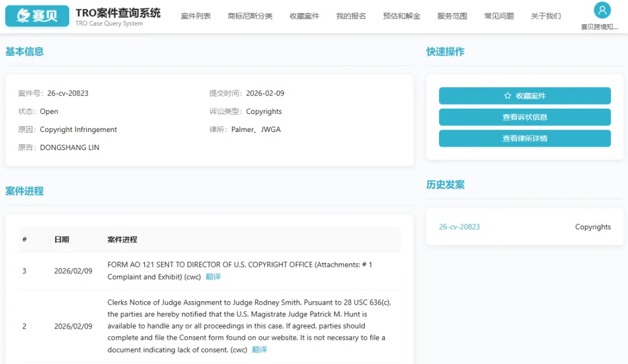Select row 3 date 2026/02/09

click(x=73, y=271)
